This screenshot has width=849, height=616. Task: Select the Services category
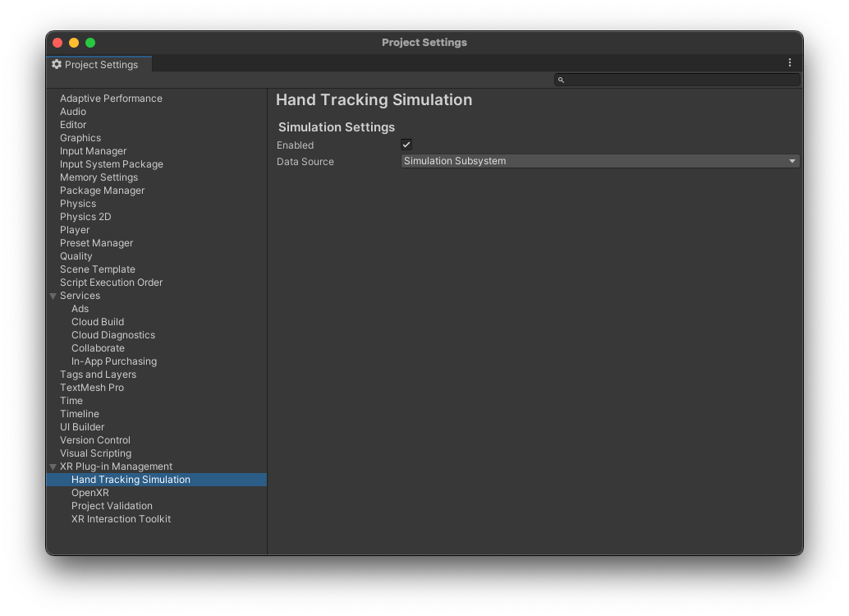point(80,295)
